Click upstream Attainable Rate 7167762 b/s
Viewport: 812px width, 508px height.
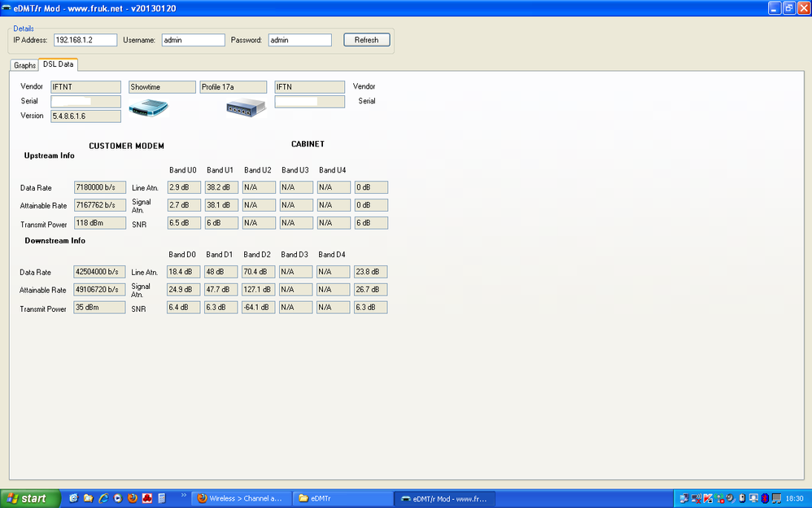click(100, 205)
